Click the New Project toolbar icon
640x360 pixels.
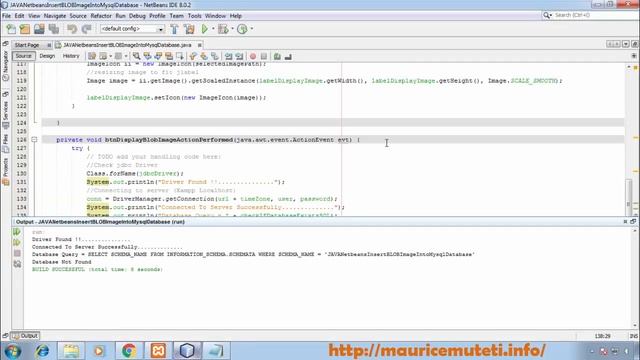(25, 29)
